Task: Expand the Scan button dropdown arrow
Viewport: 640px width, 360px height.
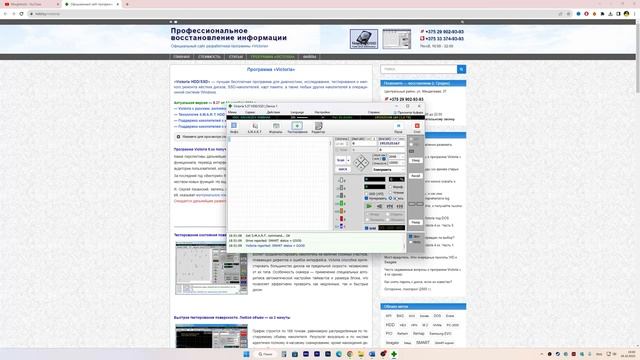Action: (348, 160)
